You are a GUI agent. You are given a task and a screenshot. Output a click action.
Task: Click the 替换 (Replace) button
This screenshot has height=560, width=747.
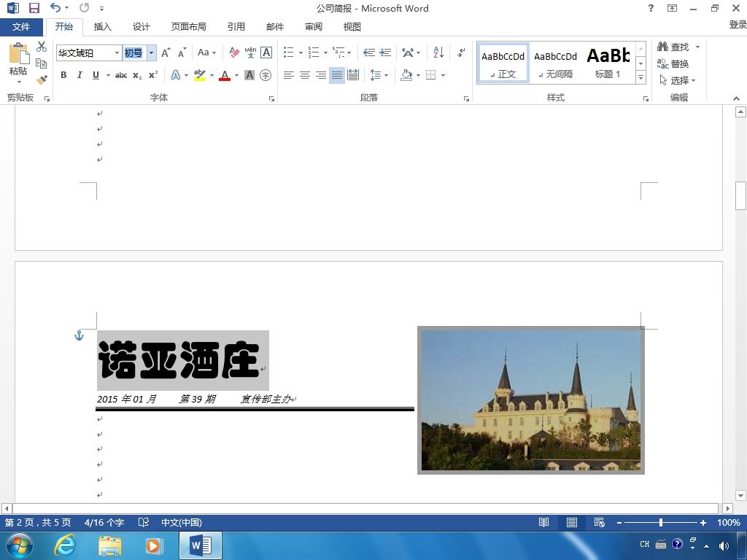click(x=673, y=63)
